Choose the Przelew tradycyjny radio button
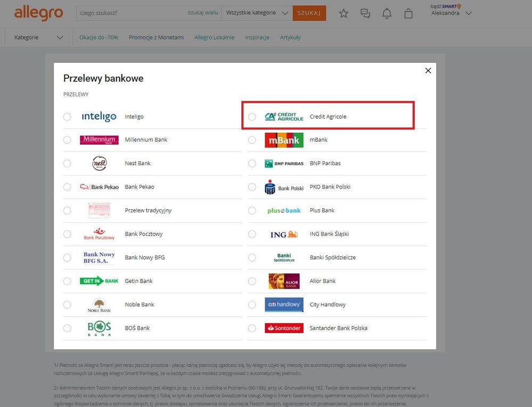532x407 pixels. click(x=67, y=210)
